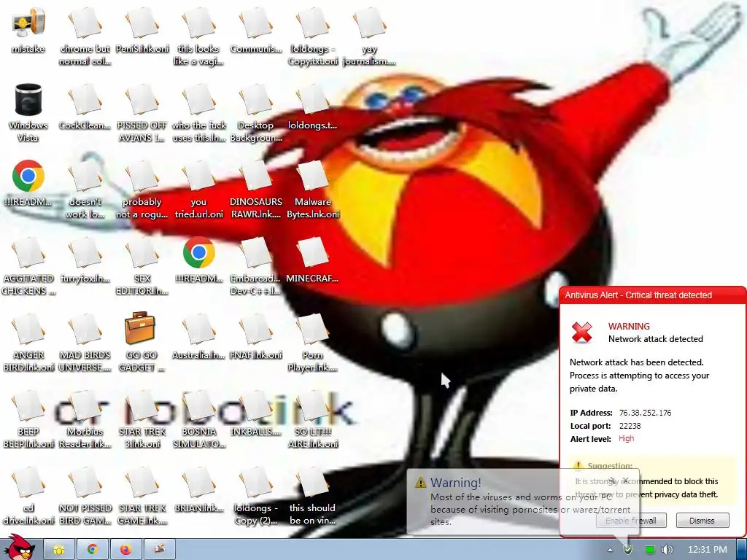Click the 'Antivirus Alert - Critical threat detected' title bar
This screenshot has height=560, width=747.
tap(653, 295)
